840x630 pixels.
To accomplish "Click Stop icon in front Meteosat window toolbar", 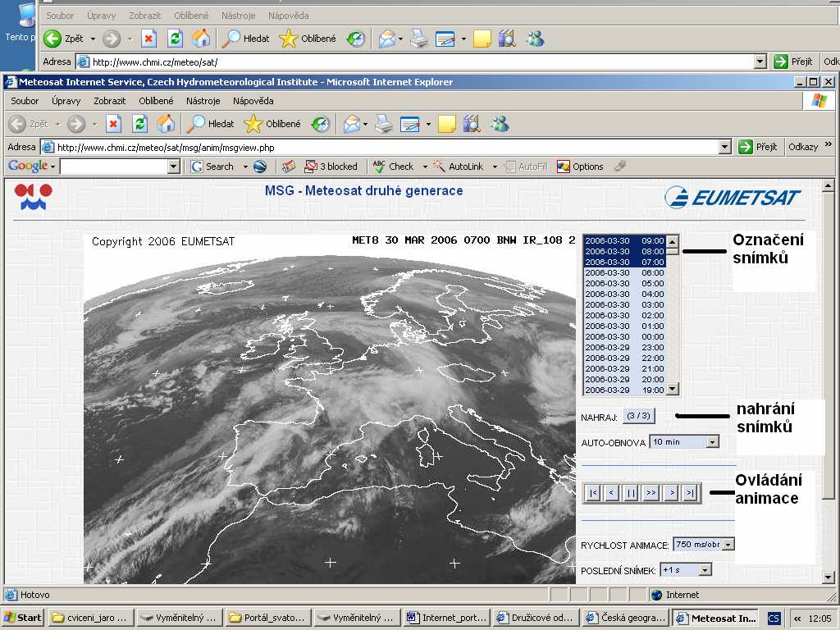I will click(x=113, y=125).
